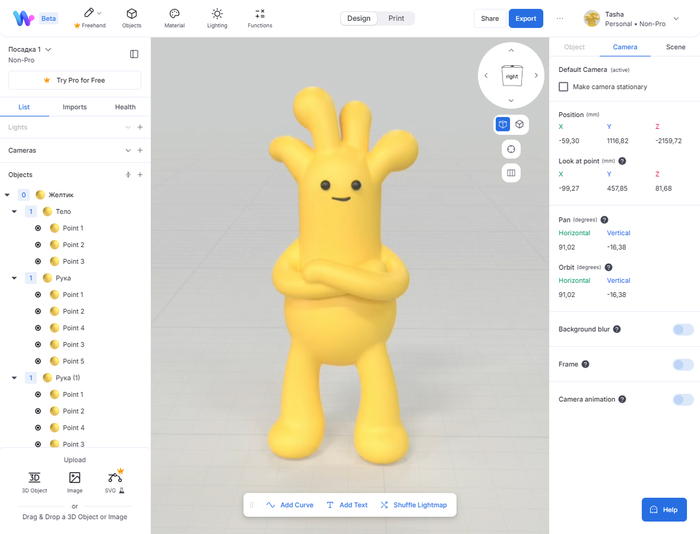Click the focus target circle icon
Viewport: 700px width, 534px height.
(x=511, y=149)
